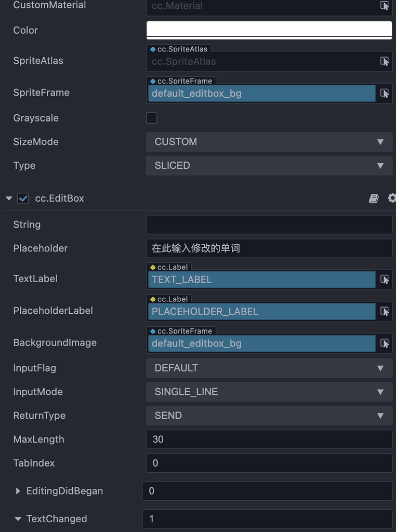Click the TextLabel reference picker icon
This screenshot has height=532, width=396.
[384, 280]
